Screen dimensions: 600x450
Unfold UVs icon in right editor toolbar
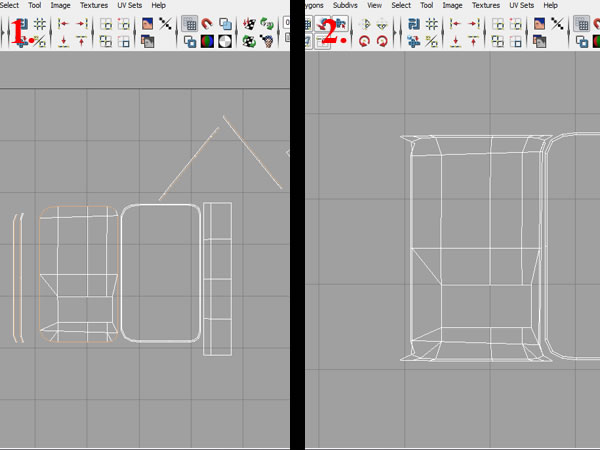(x=414, y=41)
